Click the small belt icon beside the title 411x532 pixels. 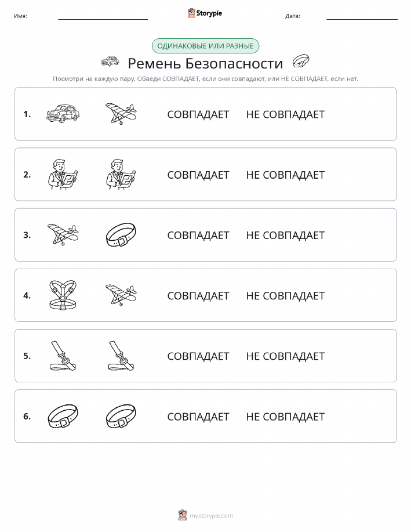pos(301,61)
